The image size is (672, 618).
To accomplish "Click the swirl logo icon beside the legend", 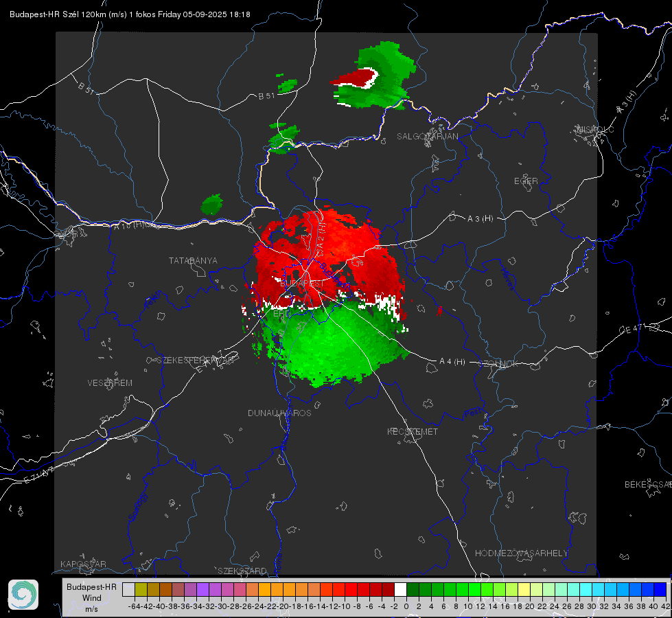I will coord(23,595).
